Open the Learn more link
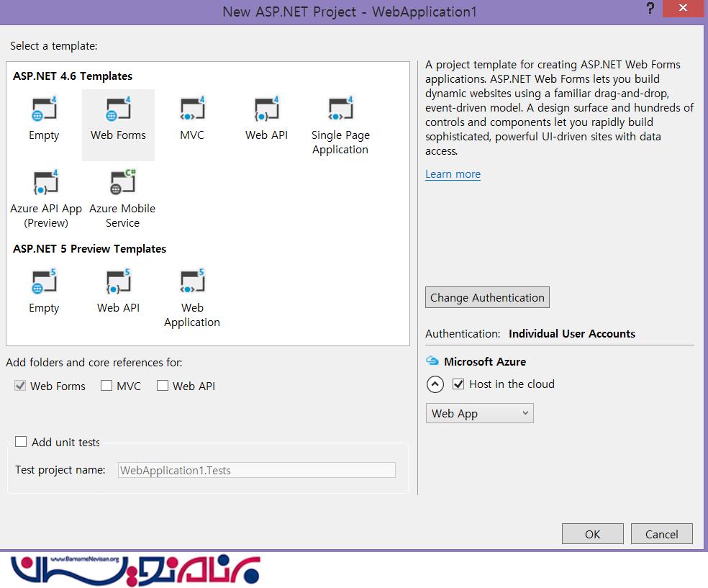 [453, 174]
